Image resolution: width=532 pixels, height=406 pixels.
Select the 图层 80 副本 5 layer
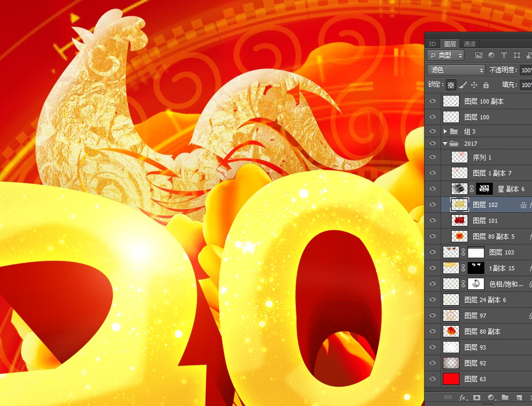click(x=493, y=237)
